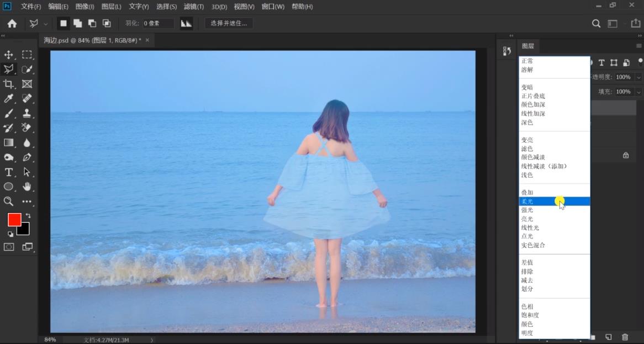Swap foreground and background colors
644x344 pixels.
[x=28, y=216]
